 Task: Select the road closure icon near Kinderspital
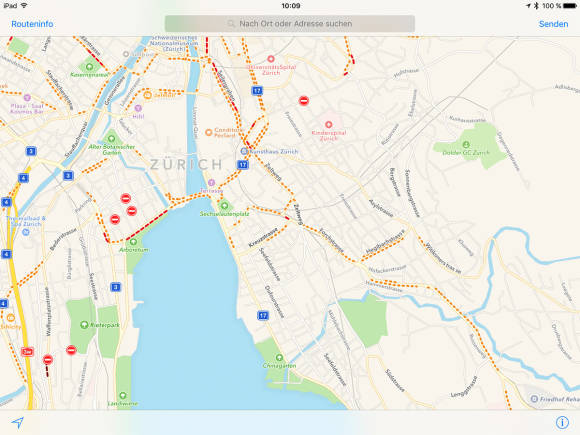304,100
